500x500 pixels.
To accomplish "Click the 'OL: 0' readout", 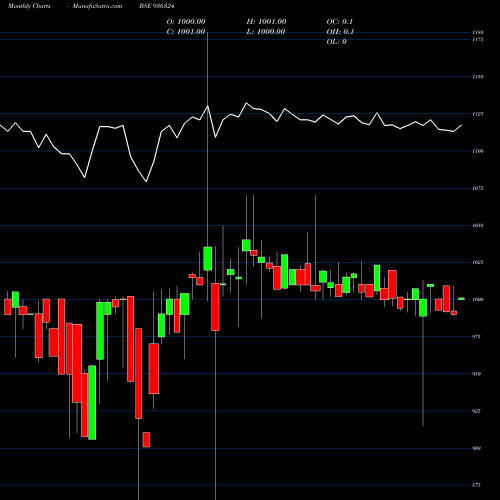I will [x=337, y=42].
